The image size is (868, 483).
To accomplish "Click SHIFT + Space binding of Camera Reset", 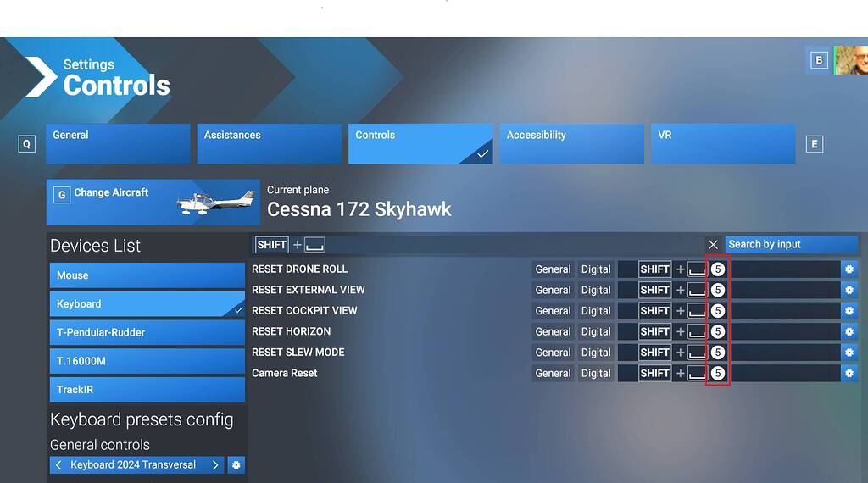I will pyautogui.click(x=672, y=374).
